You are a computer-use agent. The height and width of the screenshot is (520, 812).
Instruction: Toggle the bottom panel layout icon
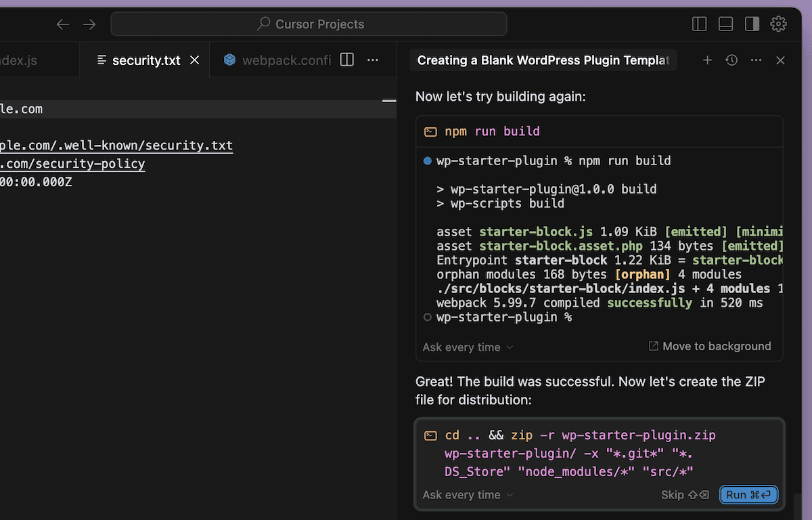pyautogui.click(x=726, y=24)
